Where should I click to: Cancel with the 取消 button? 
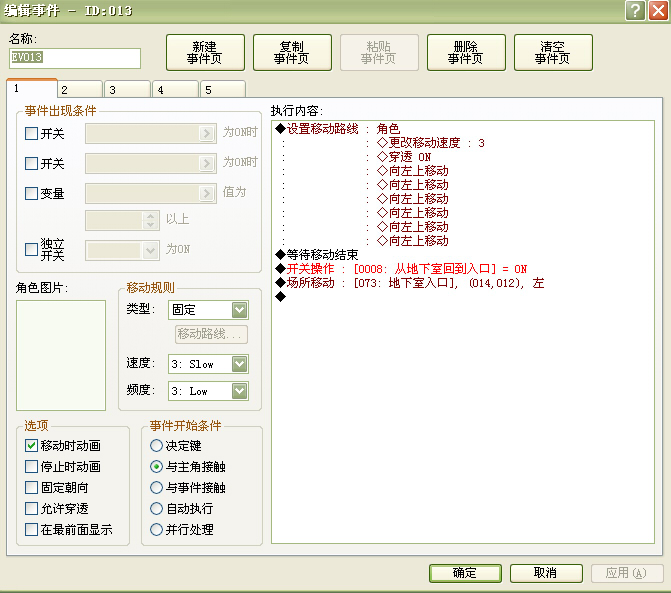pyautogui.click(x=546, y=573)
